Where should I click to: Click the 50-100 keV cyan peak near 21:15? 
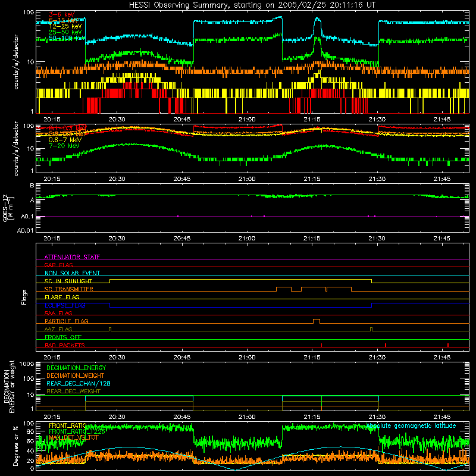[318, 20]
